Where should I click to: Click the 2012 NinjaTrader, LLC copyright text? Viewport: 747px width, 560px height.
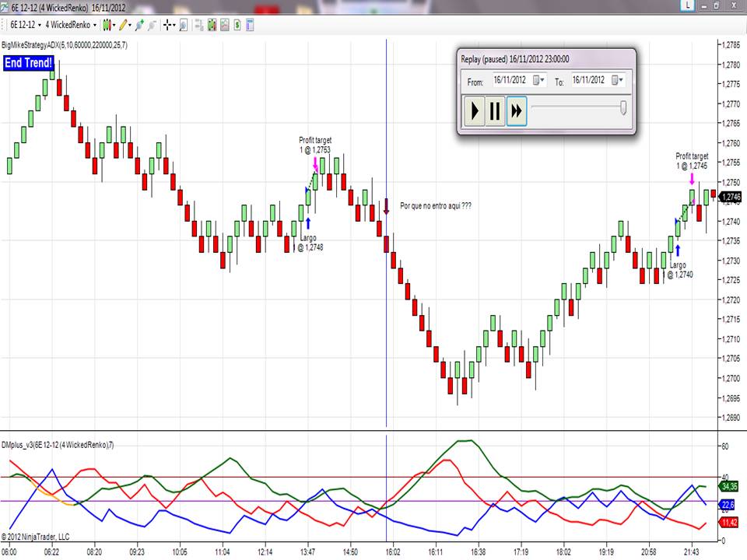coord(35,537)
